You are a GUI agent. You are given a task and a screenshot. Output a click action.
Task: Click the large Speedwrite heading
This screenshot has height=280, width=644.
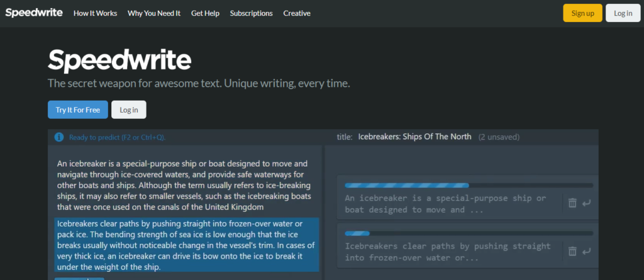[x=119, y=61]
